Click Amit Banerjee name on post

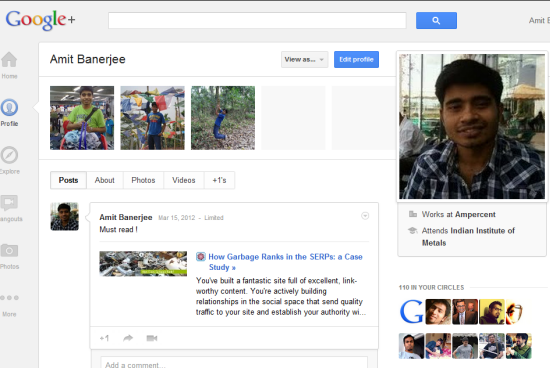tap(126, 218)
